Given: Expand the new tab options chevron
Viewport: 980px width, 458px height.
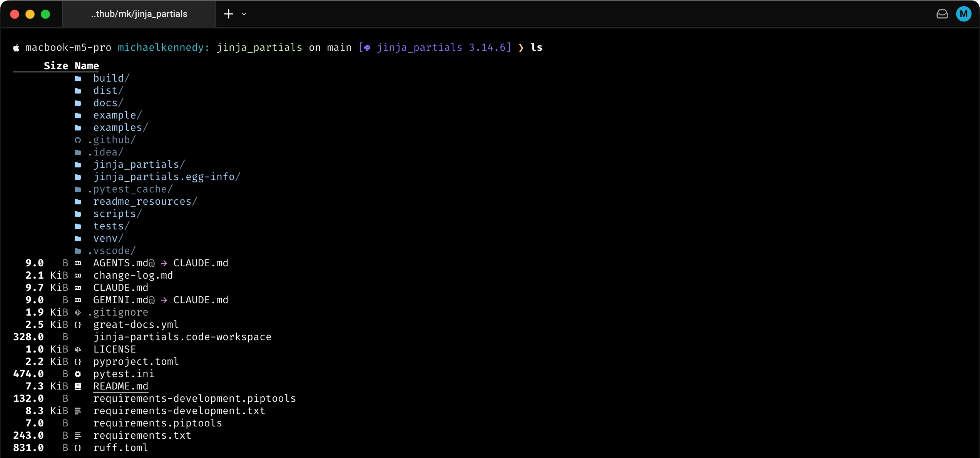Looking at the screenshot, I should (x=244, y=14).
